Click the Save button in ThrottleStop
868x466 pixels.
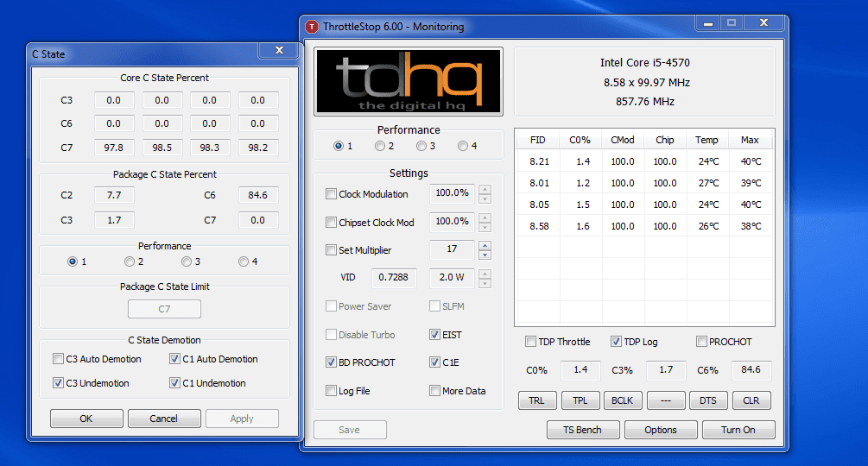click(x=350, y=430)
